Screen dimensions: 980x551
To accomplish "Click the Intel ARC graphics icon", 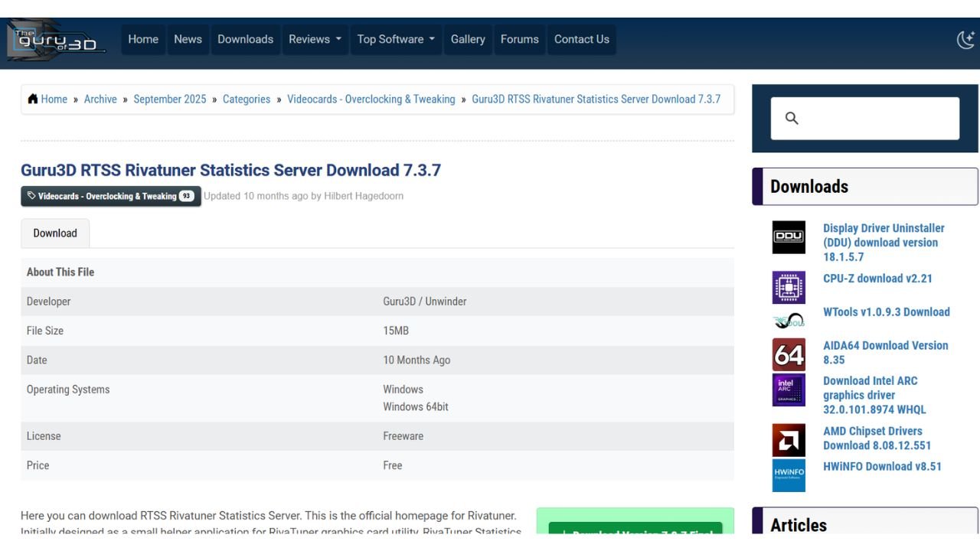I will (789, 390).
